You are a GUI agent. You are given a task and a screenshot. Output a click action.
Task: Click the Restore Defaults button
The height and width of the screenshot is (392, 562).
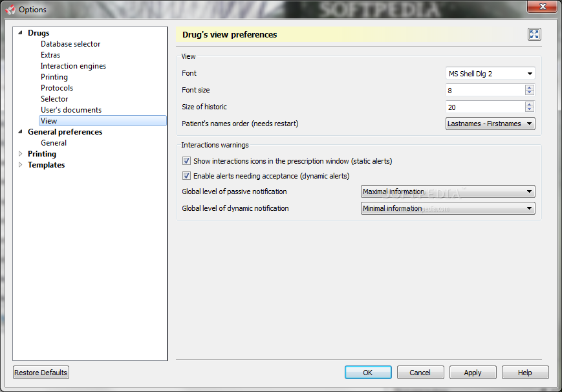coord(41,373)
